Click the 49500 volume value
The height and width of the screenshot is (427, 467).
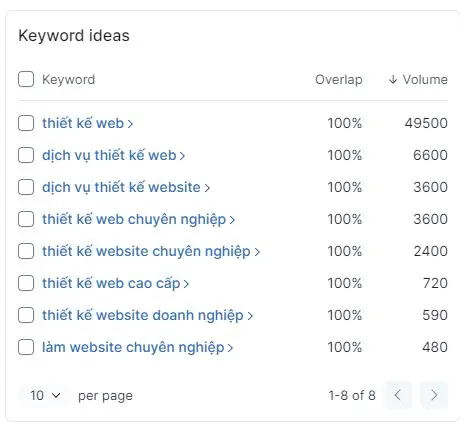[x=426, y=123]
